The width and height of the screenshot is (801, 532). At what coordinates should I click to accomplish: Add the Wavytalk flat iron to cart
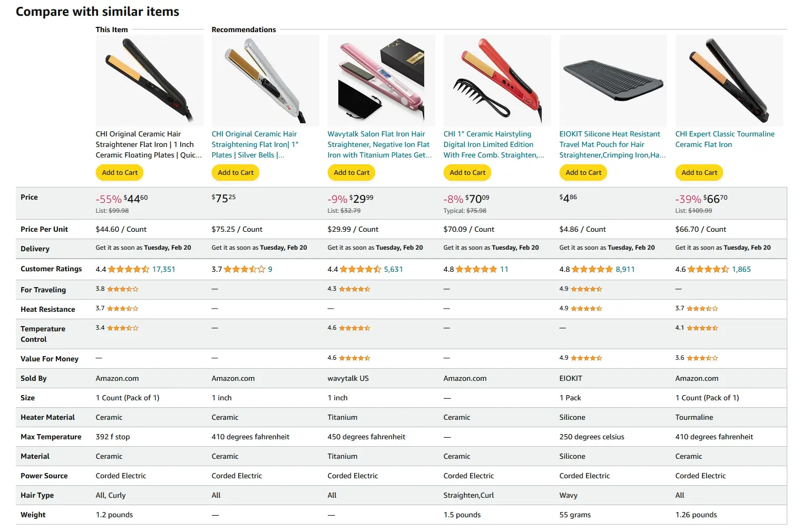coord(351,172)
